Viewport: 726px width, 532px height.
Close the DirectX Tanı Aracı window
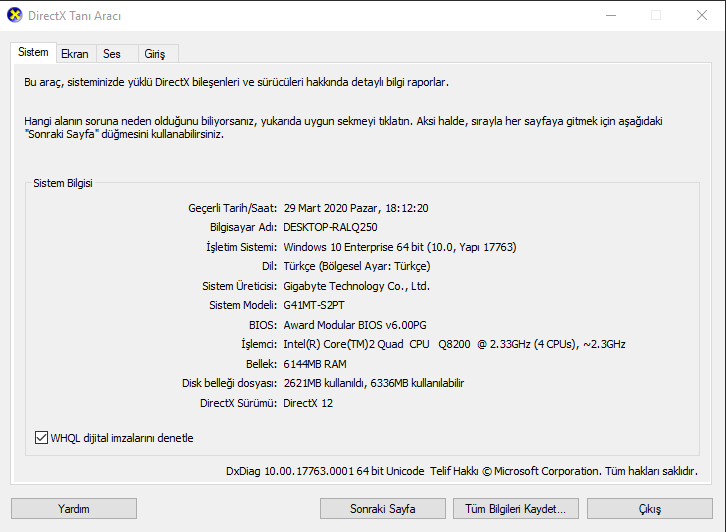pos(702,15)
